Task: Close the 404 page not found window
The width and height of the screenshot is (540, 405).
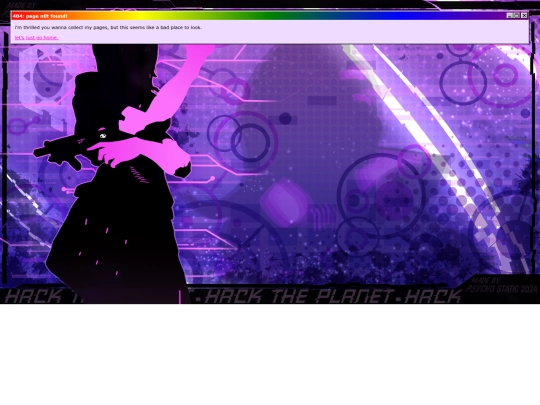Action: tap(524, 15)
